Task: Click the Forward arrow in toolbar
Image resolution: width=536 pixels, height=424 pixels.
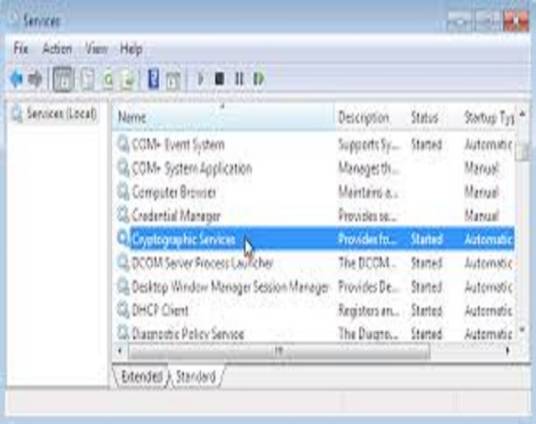Action: 35,79
